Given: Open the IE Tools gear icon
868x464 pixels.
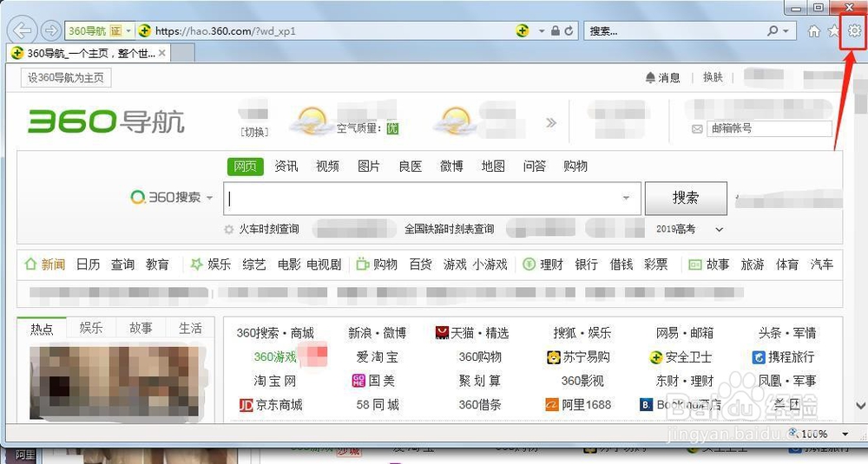Looking at the screenshot, I should tap(854, 30).
